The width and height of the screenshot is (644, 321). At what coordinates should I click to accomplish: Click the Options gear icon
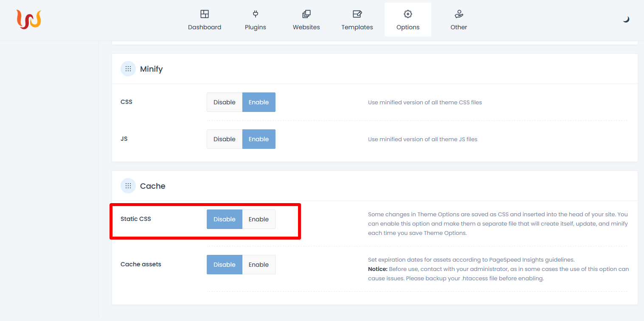(x=408, y=14)
